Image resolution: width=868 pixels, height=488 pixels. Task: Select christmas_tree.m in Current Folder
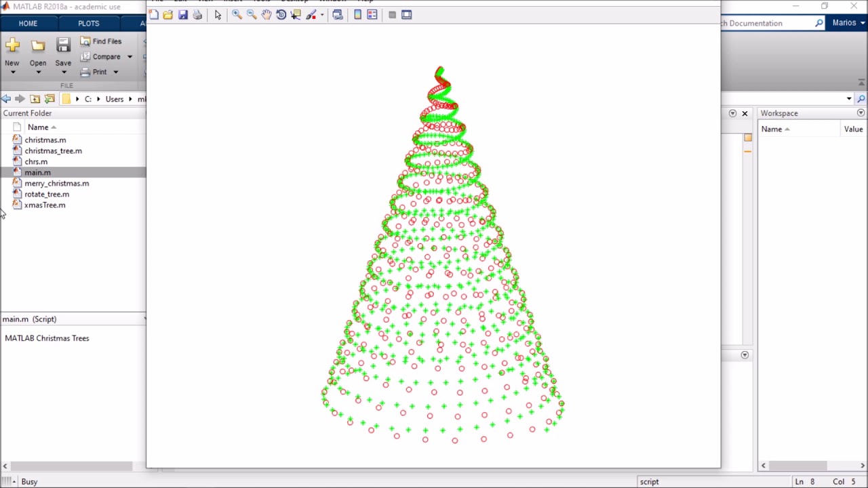54,151
